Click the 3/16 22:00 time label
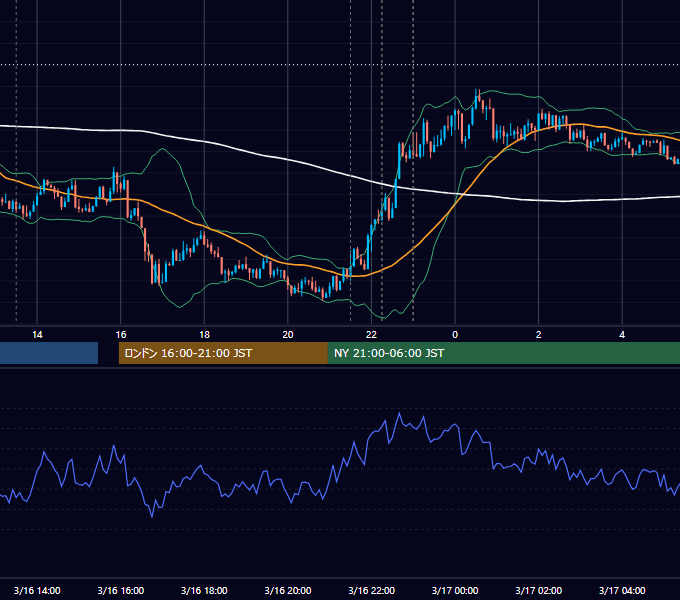This screenshot has width=680, height=600. tap(372, 590)
